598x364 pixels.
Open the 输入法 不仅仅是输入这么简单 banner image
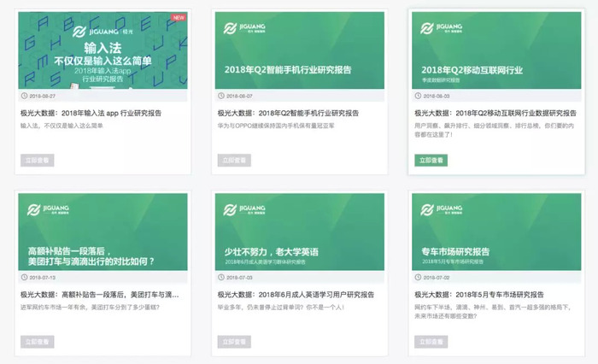coord(103,50)
